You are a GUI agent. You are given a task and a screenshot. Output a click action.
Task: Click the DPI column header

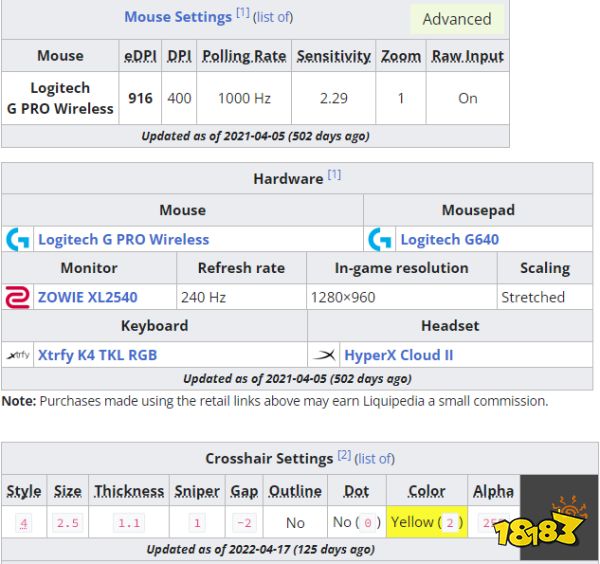pos(179,56)
